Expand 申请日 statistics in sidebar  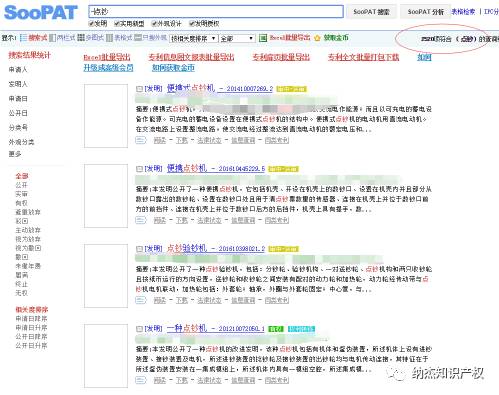(x=18, y=99)
